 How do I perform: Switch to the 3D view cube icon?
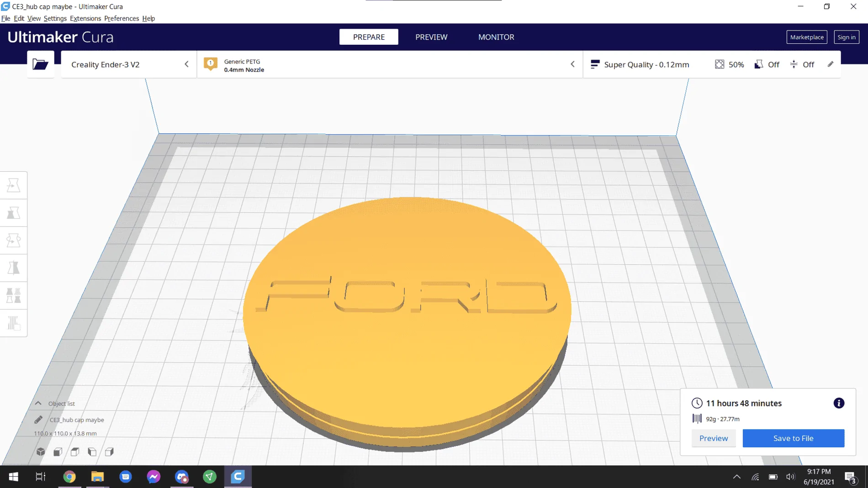point(41,451)
